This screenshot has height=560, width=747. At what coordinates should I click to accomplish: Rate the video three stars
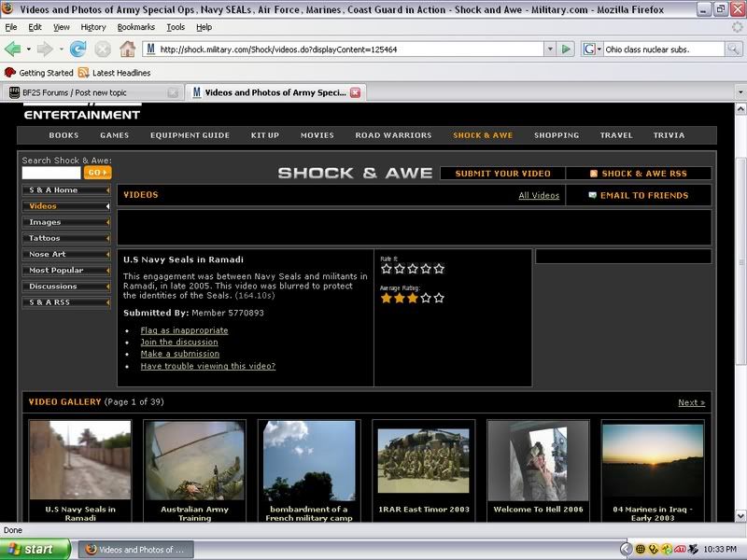pyautogui.click(x=413, y=269)
